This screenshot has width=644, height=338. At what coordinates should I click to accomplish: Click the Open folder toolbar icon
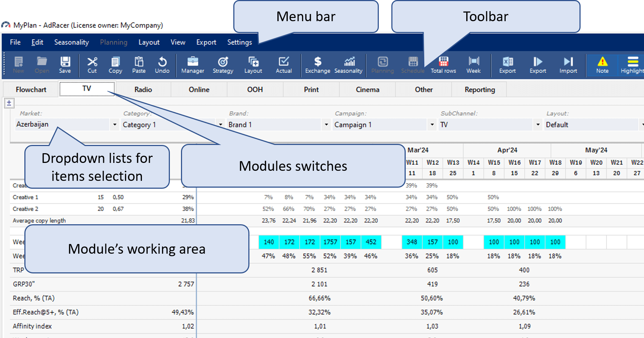42,65
